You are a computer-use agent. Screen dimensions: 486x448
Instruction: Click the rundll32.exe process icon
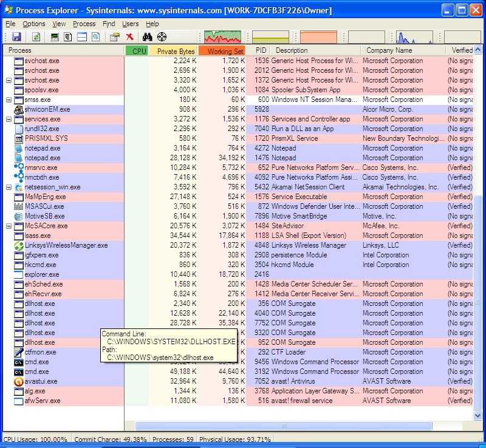tap(19, 129)
